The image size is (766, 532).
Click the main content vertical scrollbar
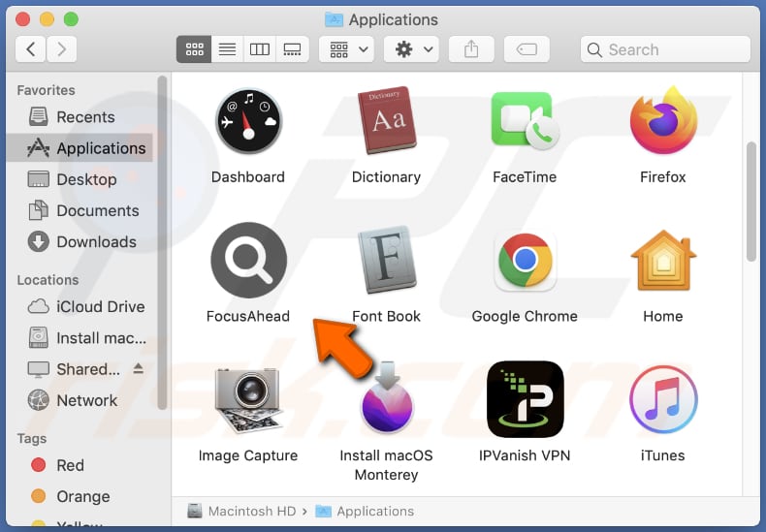pos(751,202)
